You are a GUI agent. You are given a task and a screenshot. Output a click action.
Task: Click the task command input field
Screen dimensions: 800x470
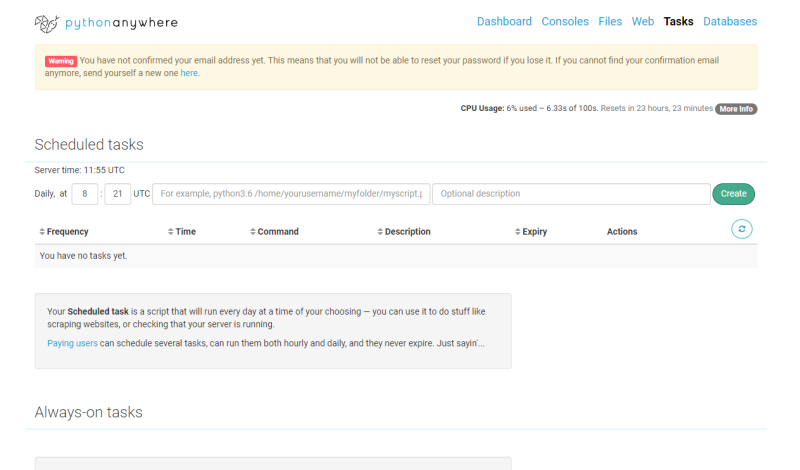291,194
